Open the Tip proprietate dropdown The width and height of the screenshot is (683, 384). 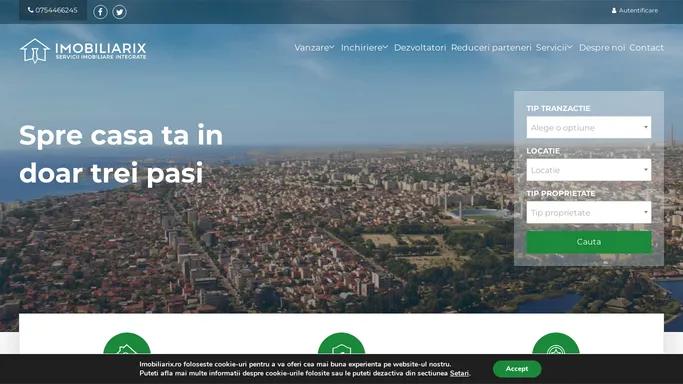[588, 212]
